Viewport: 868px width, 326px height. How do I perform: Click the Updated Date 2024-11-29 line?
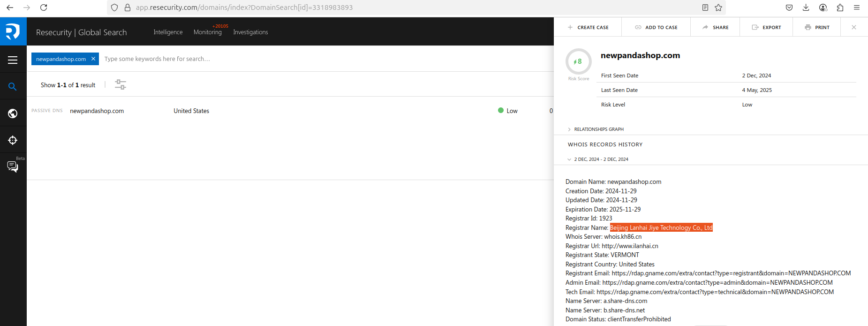click(601, 200)
